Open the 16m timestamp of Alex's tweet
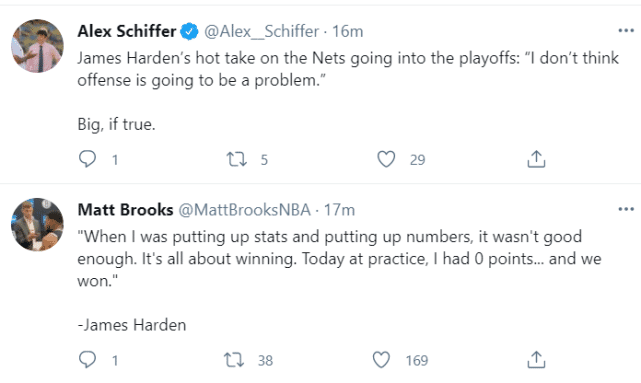The height and width of the screenshot is (383, 641). pos(347,31)
